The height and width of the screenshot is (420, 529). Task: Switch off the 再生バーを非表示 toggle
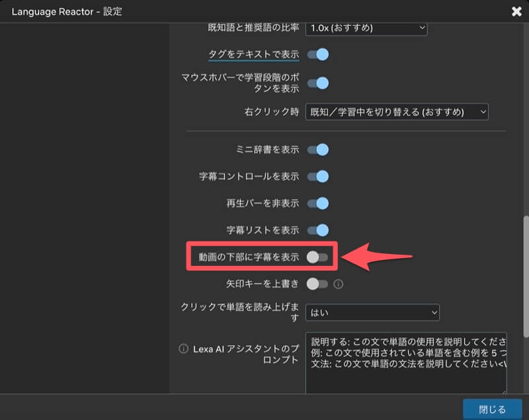click(318, 204)
